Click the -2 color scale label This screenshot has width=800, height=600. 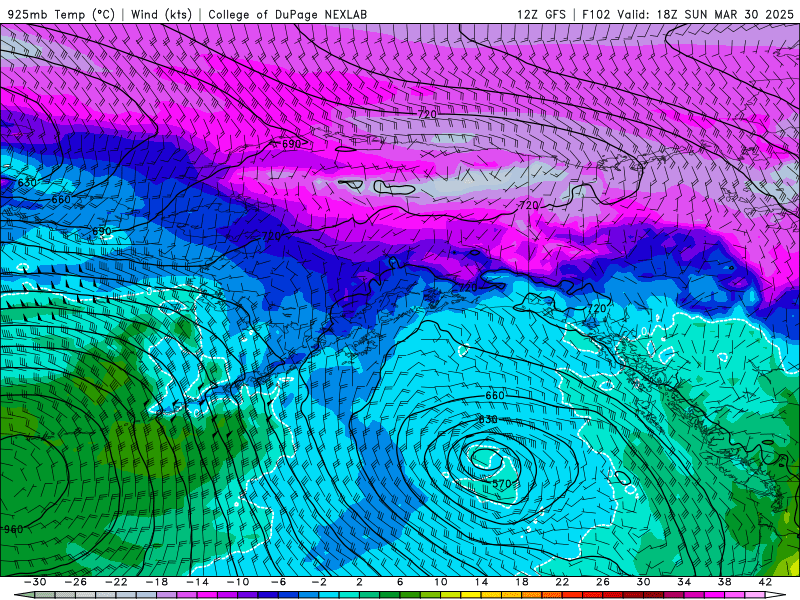coord(319,582)
